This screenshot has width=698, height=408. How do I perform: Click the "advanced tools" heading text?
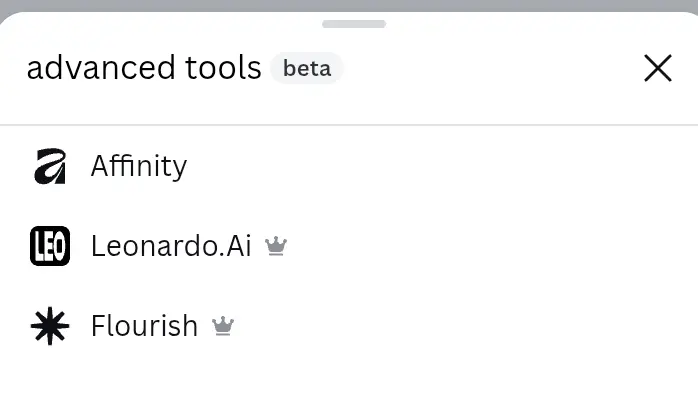(144, 68)
